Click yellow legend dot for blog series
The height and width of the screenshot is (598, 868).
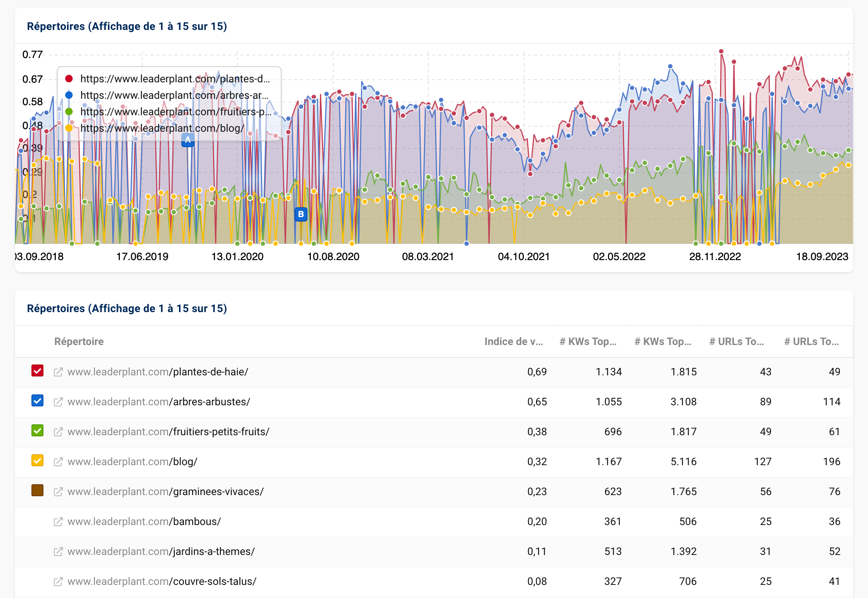[69, 128]
